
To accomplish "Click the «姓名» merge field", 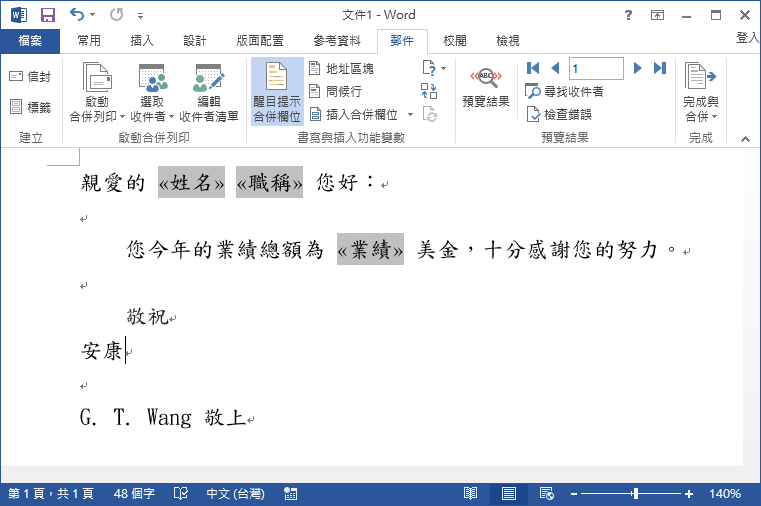I will click(x=191, y=182).
